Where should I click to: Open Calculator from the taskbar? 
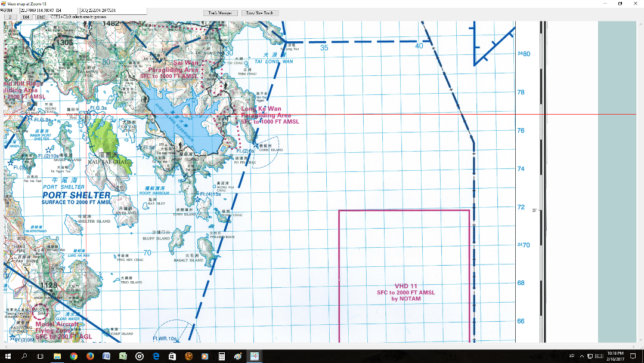pos(221,356)
